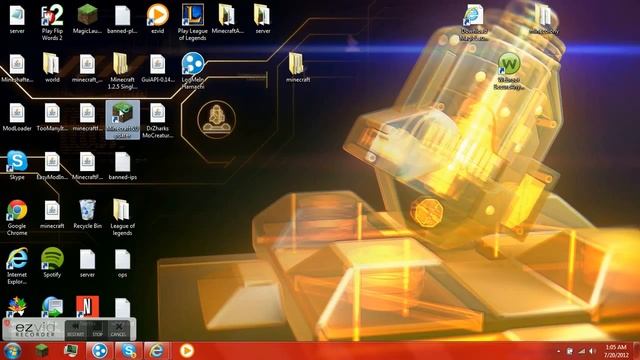Image resolution: width=640 pixels, height=360 pixels.
Task: Open the Internet Explorer desktop shortcut
Action: tap(17, 266)
